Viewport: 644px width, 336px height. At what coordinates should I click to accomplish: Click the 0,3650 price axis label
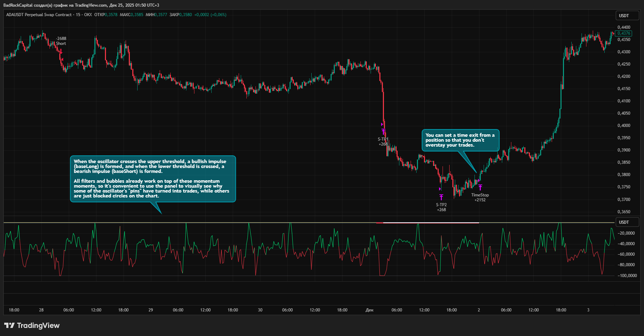(x=624, y=212)
